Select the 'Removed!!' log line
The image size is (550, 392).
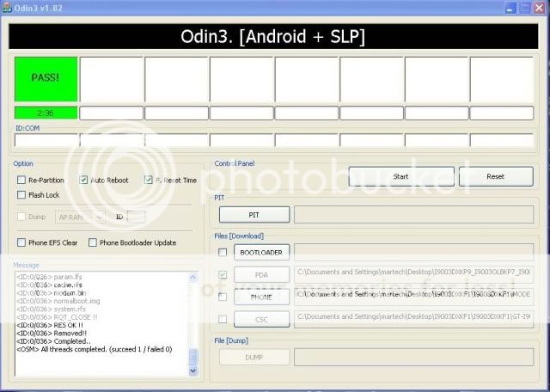click(x=52, y=334)
